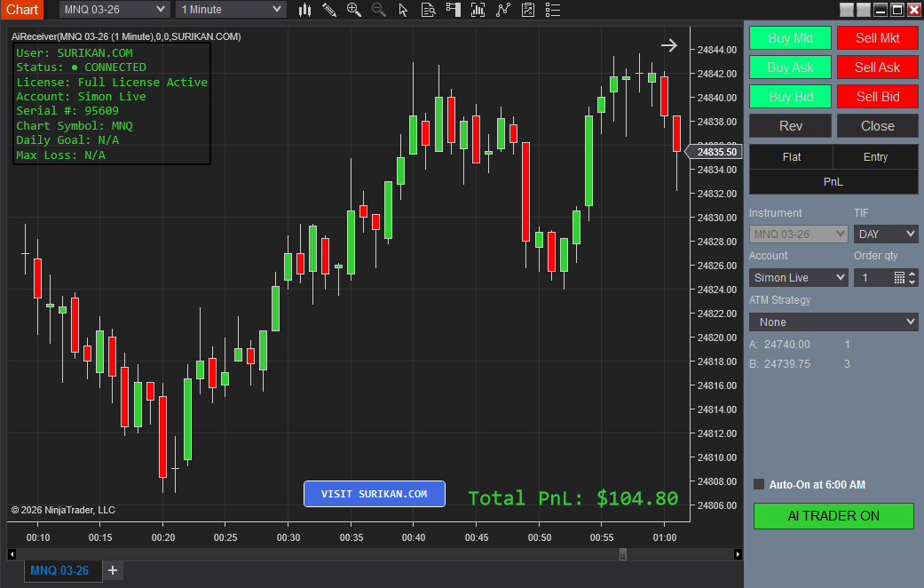This screenshot has height=588, width=924.
Task: Click the Chart menu label
Action: coord(21,10)
